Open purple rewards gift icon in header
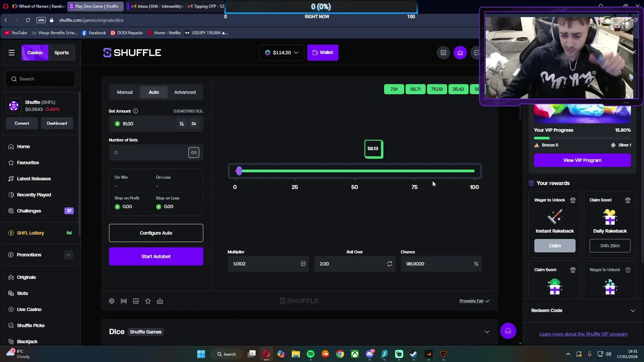644x362 pixels. tap(460, 52)
